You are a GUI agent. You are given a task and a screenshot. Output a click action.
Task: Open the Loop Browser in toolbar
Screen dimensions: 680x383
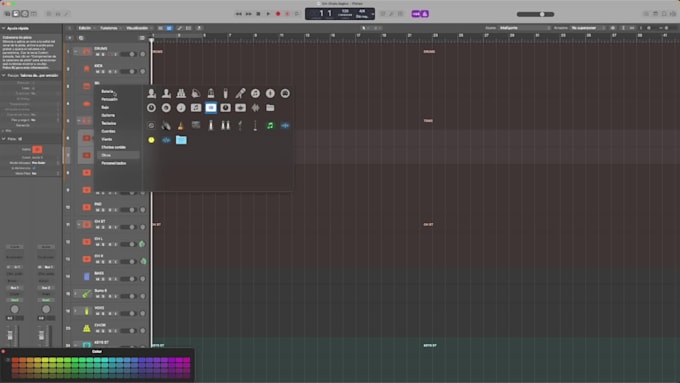tap(664, 14)
